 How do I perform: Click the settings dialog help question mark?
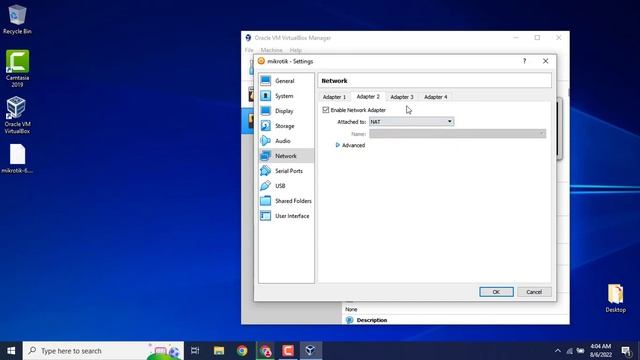(524, 61)
